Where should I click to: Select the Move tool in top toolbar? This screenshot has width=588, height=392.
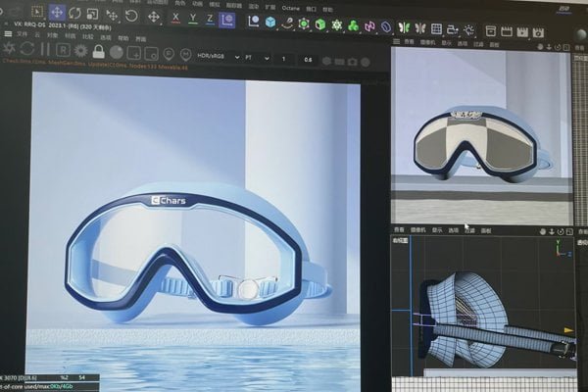tap(58, 14)
